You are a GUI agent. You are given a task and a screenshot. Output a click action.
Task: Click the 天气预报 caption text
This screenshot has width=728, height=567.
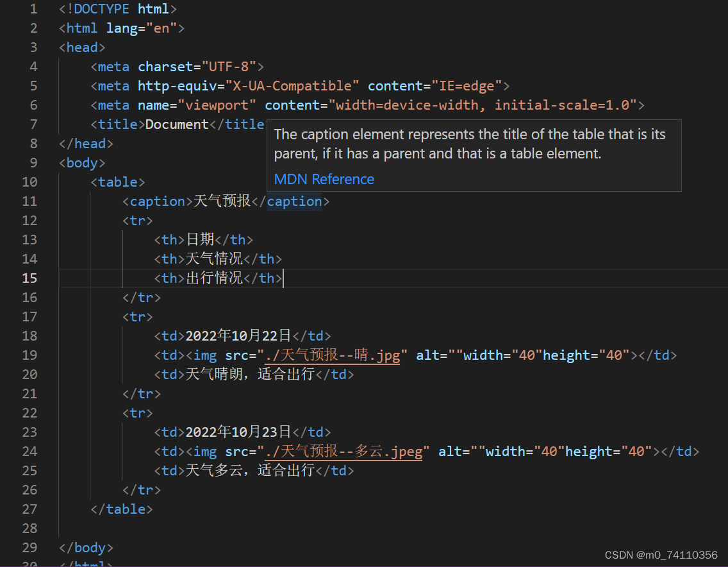point(222,201)
